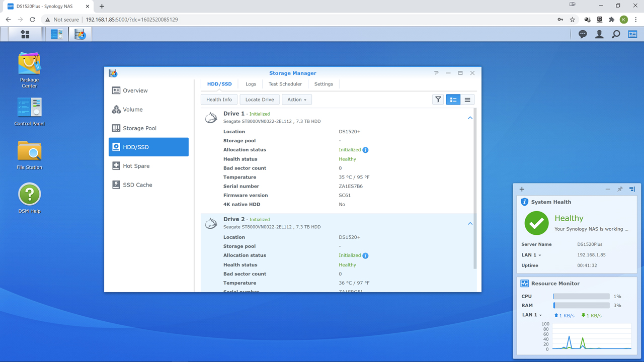The width and height of the screenshot is (644, 362).
Task: Open Hot Spare in sidebar
Action: coord(148,166)
